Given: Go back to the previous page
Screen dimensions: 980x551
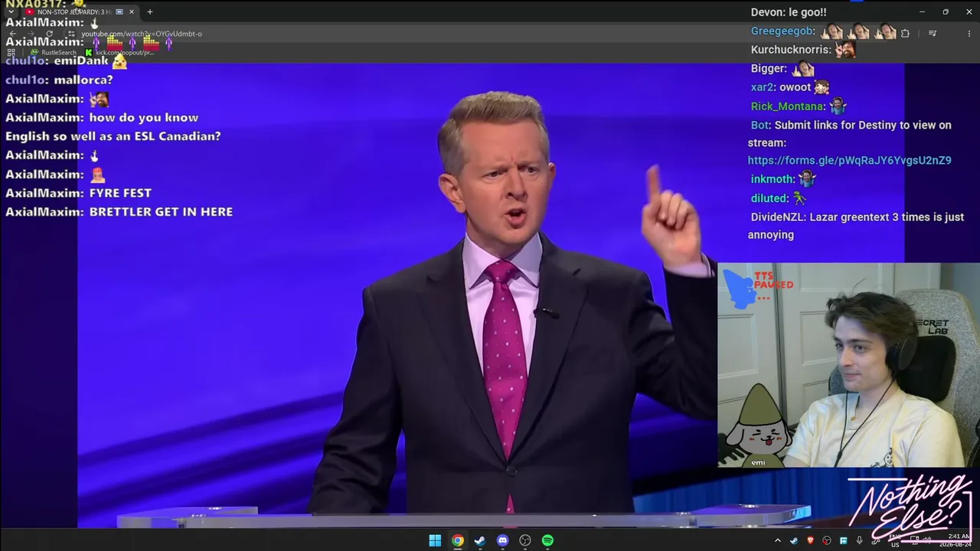Looking at the screenshot, I should click(12, 34).
